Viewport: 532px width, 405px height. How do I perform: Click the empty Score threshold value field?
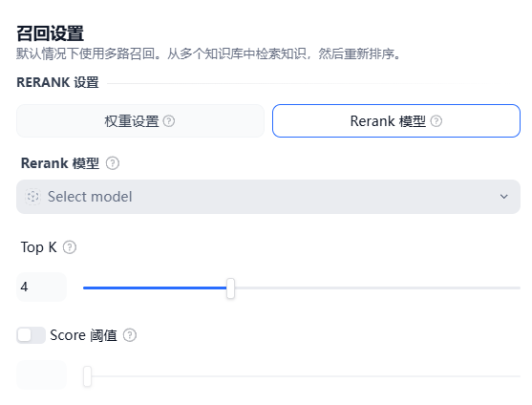tap(41, 374)
